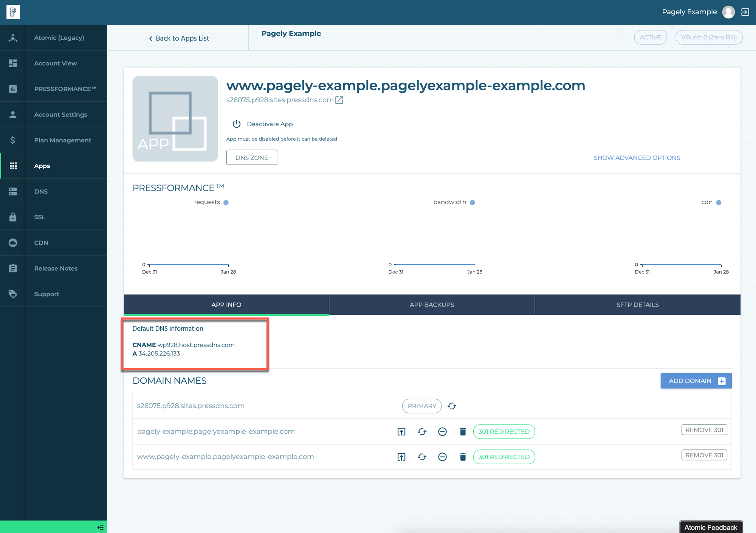Click REMOVE 301 for pagely-example.pagelyexample-example.com
The width and height of the screenshot is (756, 533).
pos(704,430)
